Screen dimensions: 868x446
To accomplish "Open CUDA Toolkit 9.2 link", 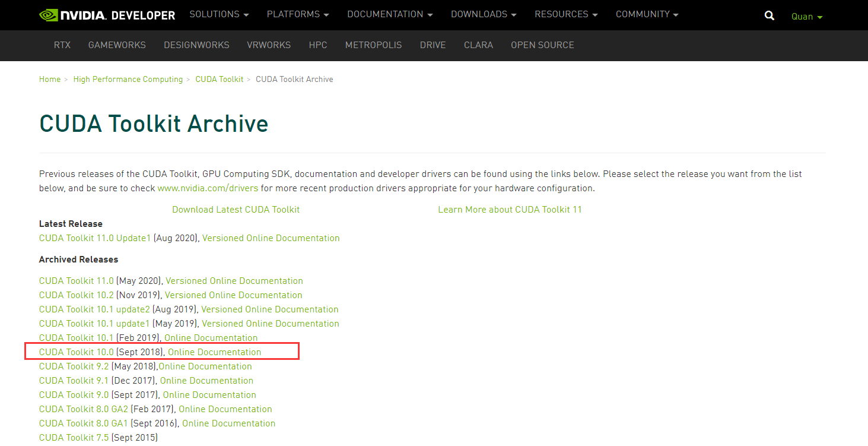I will pyautogui.click(x=74, y=366).
